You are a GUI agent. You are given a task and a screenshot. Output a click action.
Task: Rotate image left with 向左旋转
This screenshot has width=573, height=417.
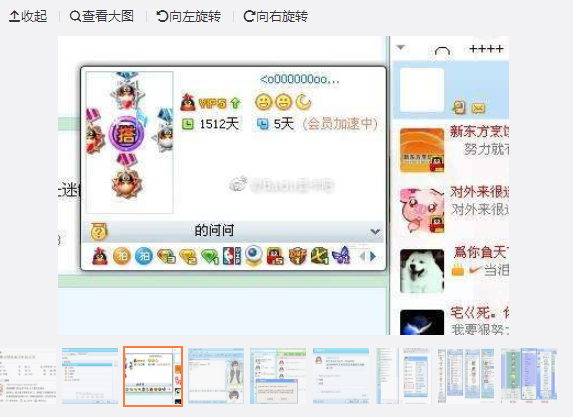189,16
